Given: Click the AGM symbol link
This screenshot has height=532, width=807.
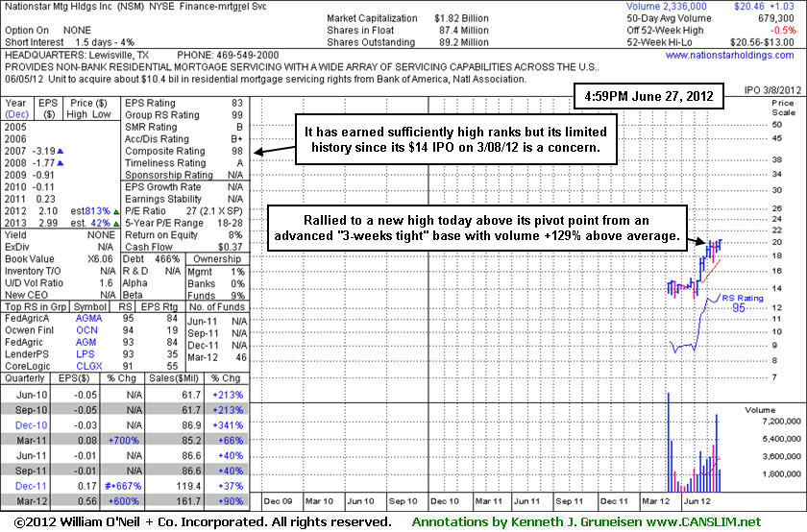Looking at the screenshot, I should pos(86,342).
